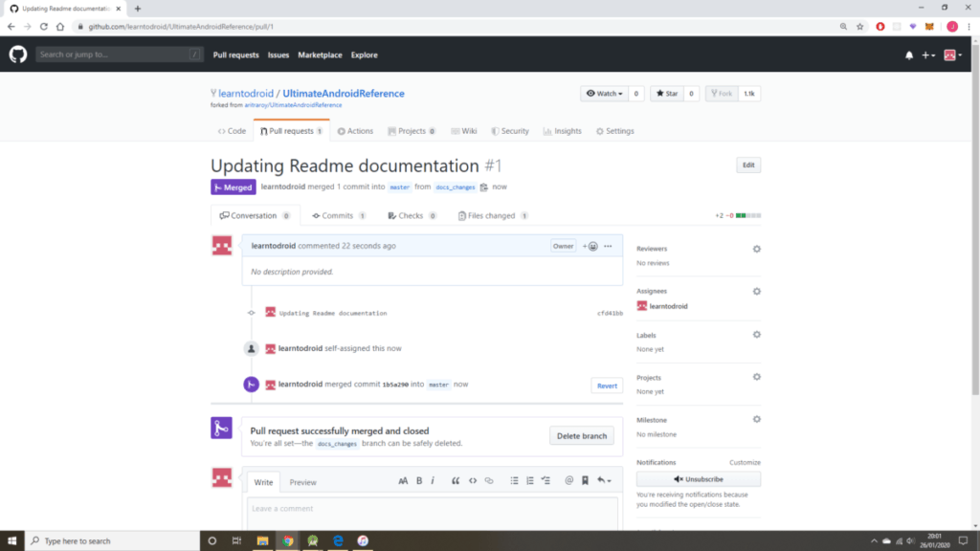The image size is (980, 551).
Task: Apply bold formatting to comment text
Action: (419, 481)
